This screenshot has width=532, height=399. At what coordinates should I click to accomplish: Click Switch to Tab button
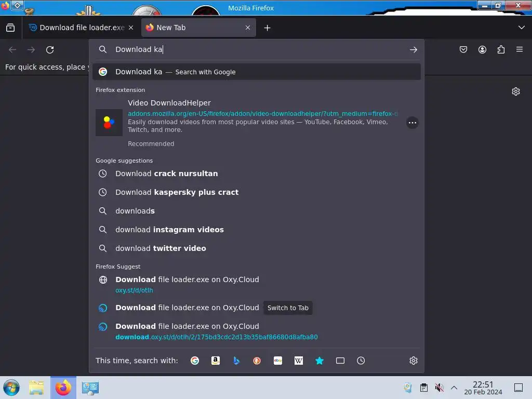click(x=288, y=308)
